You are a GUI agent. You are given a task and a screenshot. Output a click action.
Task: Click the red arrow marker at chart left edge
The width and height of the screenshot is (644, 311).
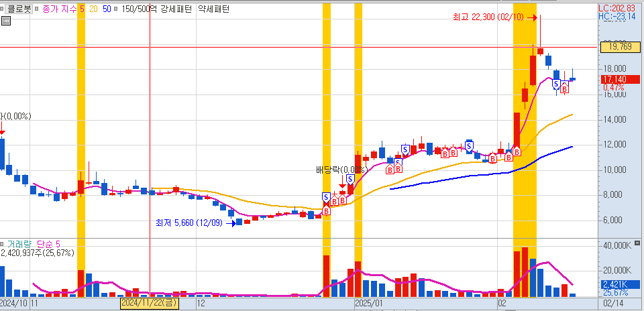[x=2, y=129]
